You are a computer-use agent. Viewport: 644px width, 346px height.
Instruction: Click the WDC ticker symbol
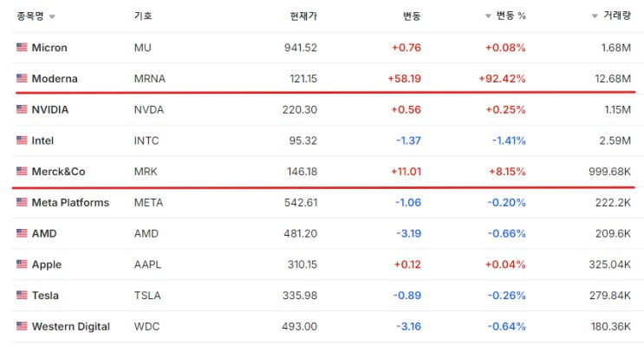click(x=146, y=327)
